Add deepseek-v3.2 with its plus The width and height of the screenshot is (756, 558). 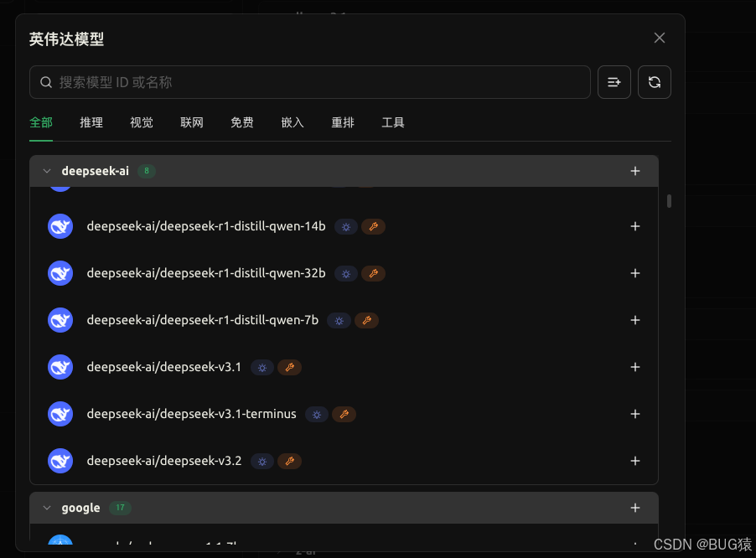click(x=635, y=461)
